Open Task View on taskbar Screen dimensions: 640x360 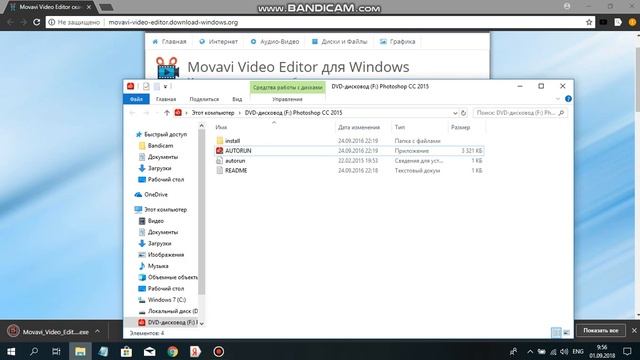56,351
